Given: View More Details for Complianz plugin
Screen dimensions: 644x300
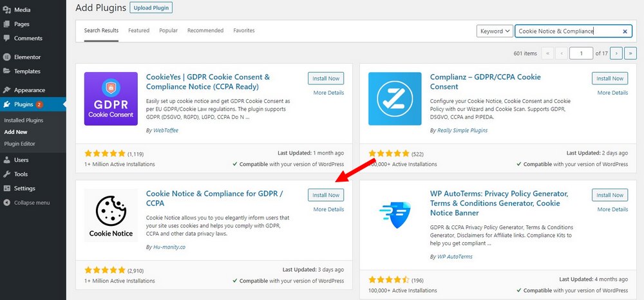Looking at the screenshot, I should pyautogui.click(x=613, y=93).
